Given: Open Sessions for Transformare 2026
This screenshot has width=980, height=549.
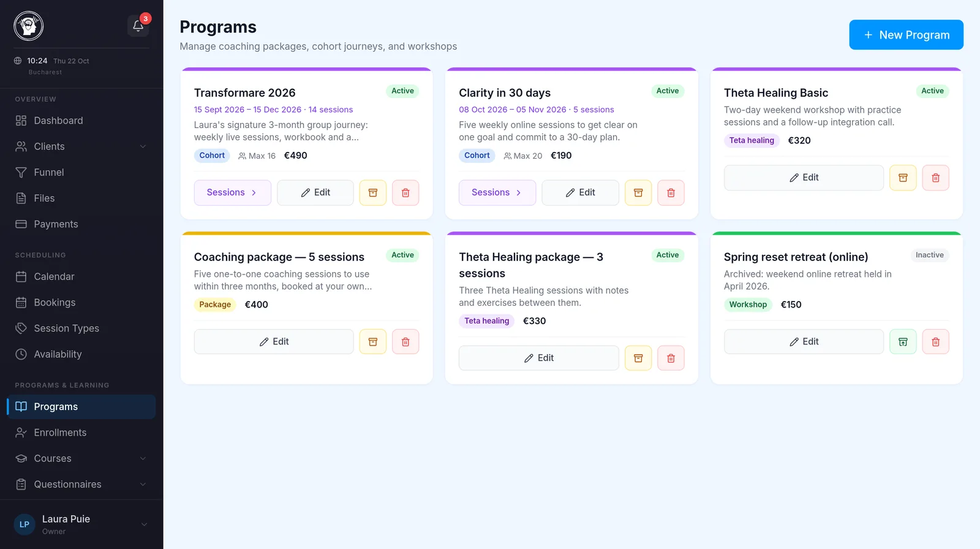Looking at the screenshot, I should pos(233,192).
